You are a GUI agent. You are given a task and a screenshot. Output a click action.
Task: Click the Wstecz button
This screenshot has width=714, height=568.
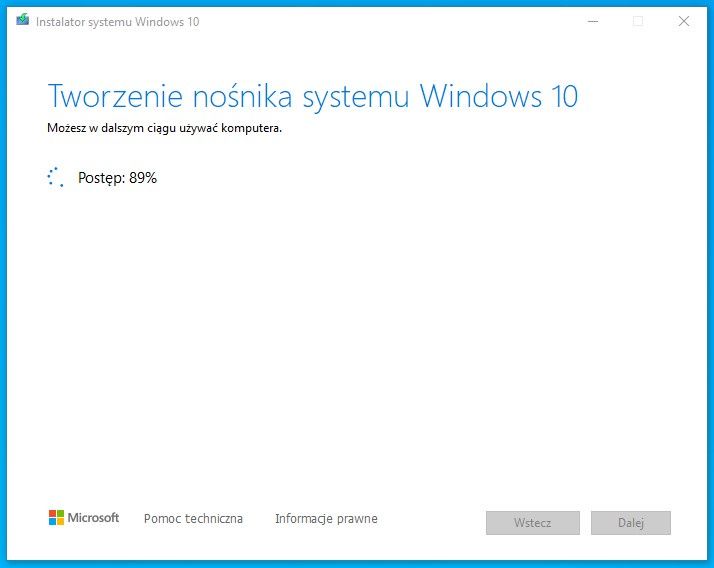click(x=533, y=522)
